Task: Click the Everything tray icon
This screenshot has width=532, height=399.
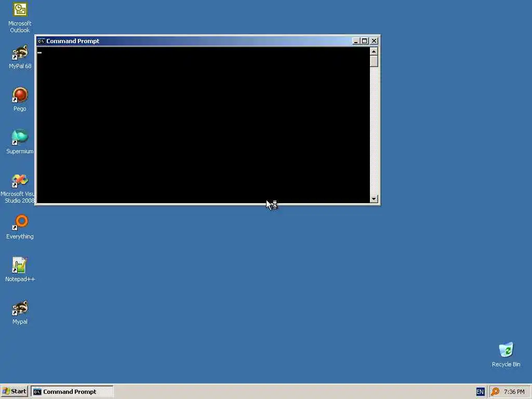Action: coord(495,392)
